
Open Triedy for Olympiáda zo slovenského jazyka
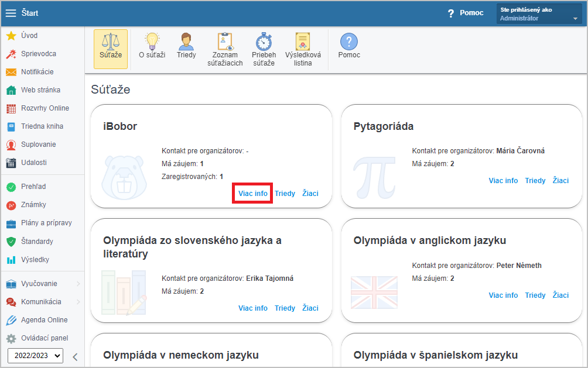click(x=285, y=308)
